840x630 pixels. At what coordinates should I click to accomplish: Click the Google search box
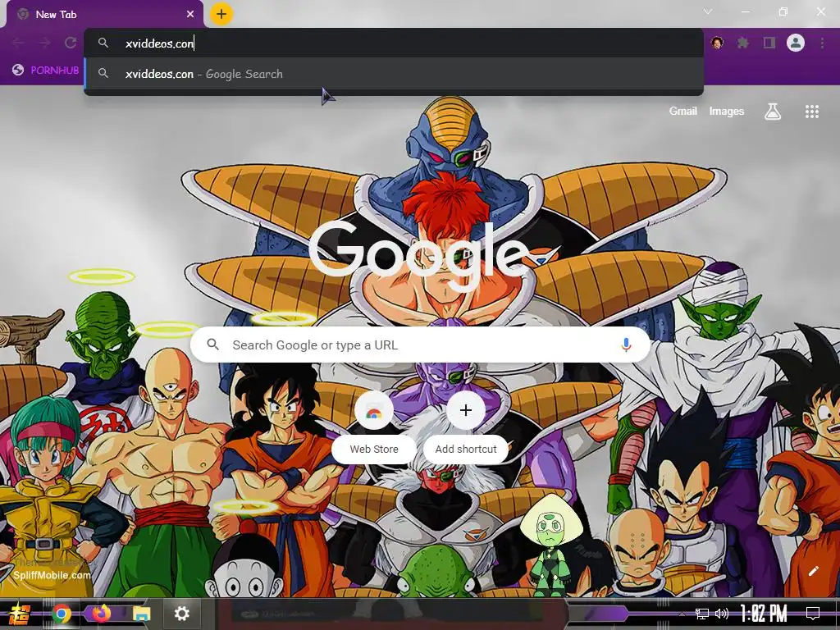coord(421,345)
